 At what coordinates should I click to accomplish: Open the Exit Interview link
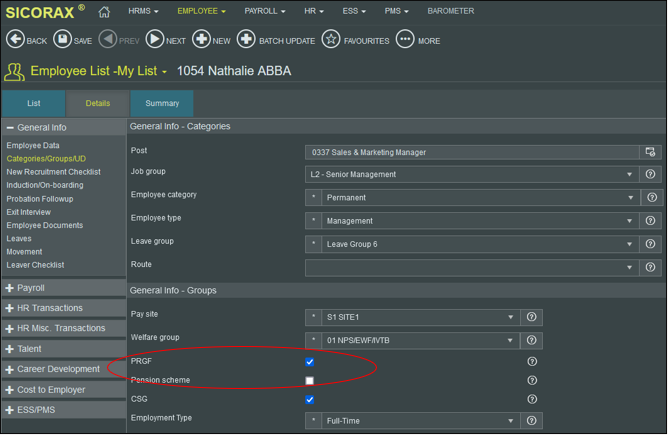pyautogui.click(x=29, y=212)
